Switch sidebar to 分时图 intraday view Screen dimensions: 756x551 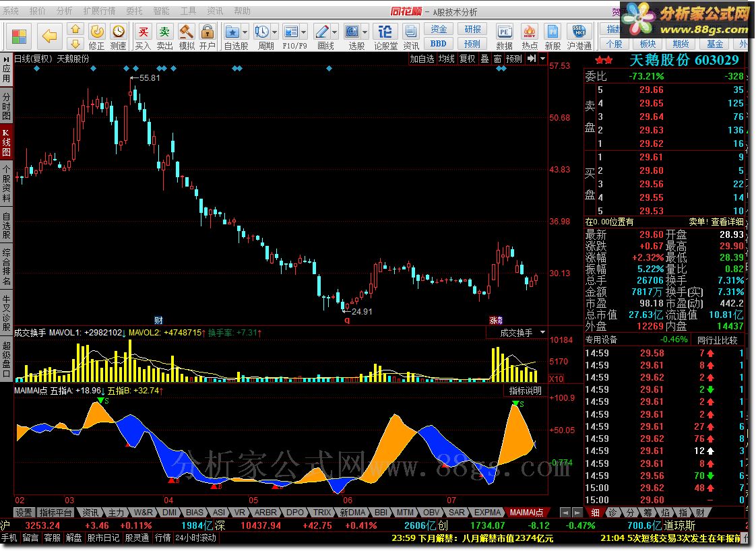6,106
